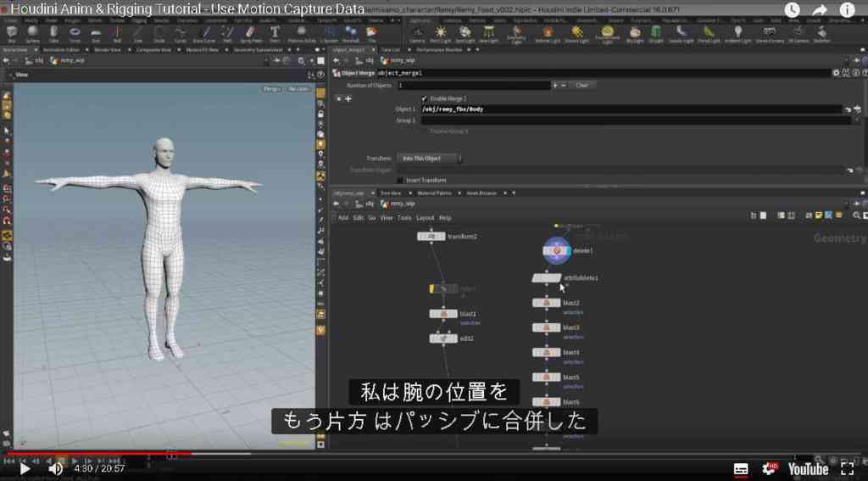Switch to the Material Palette tab
The height and width of the screenshot is (481, 868).
pos(435,193)
